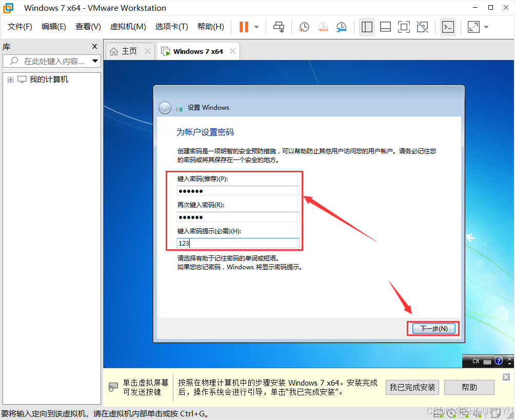The image size is (515, 420).
Task: Close the 主页 tab
Action: 147,51
